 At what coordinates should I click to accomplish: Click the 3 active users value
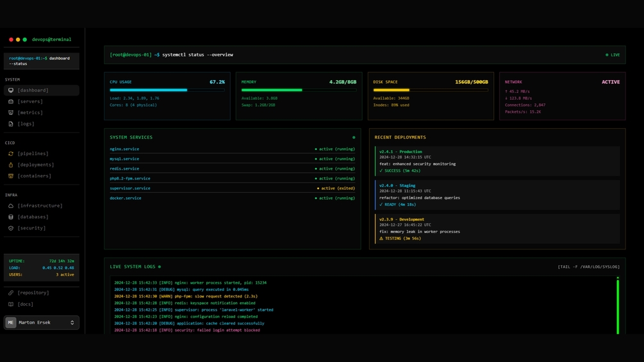pos(65,275)
